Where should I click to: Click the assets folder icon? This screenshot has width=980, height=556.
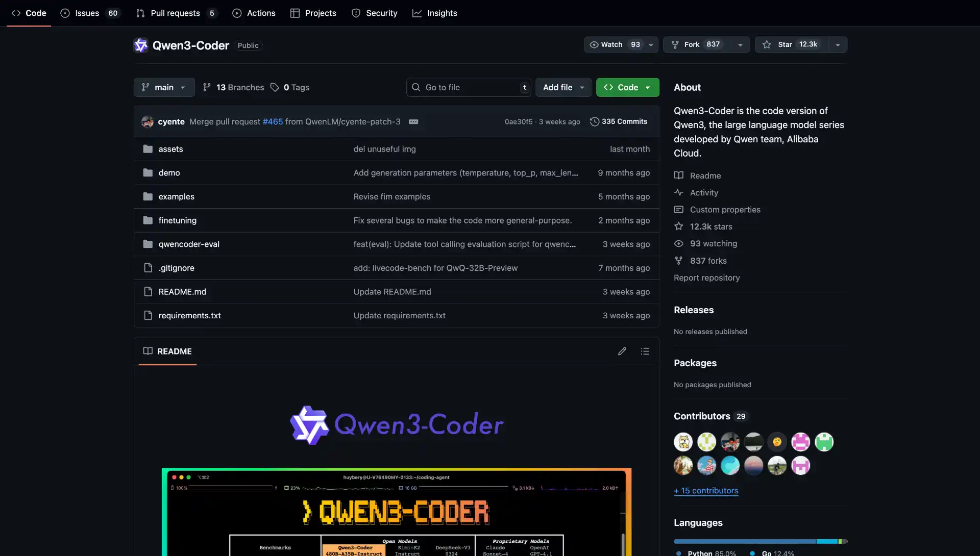[x=148, y=149]
